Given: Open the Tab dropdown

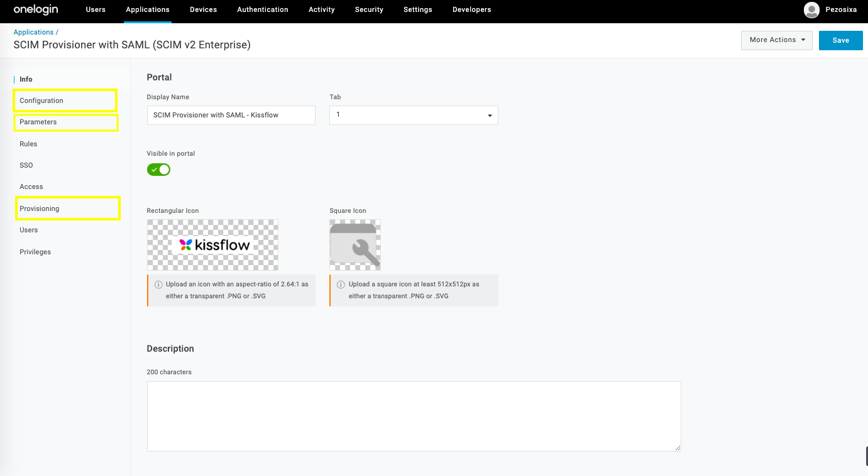Looking at the screenshot, I should click(414, 115).
